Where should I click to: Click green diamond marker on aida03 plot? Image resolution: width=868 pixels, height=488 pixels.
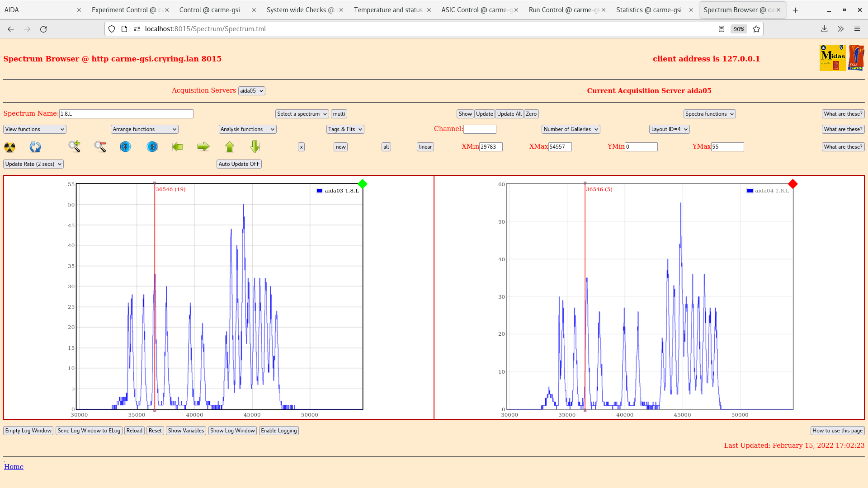(x=362, y=184)
